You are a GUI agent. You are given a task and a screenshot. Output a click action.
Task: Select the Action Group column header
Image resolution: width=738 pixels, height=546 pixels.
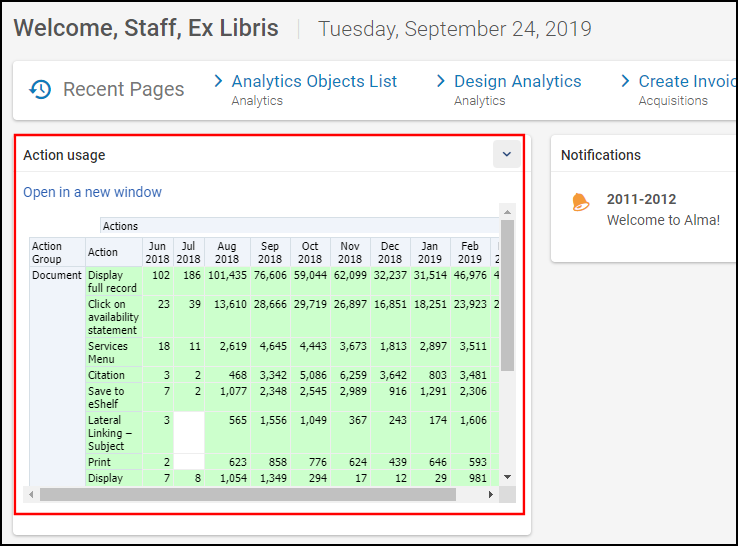pos(57,252)
